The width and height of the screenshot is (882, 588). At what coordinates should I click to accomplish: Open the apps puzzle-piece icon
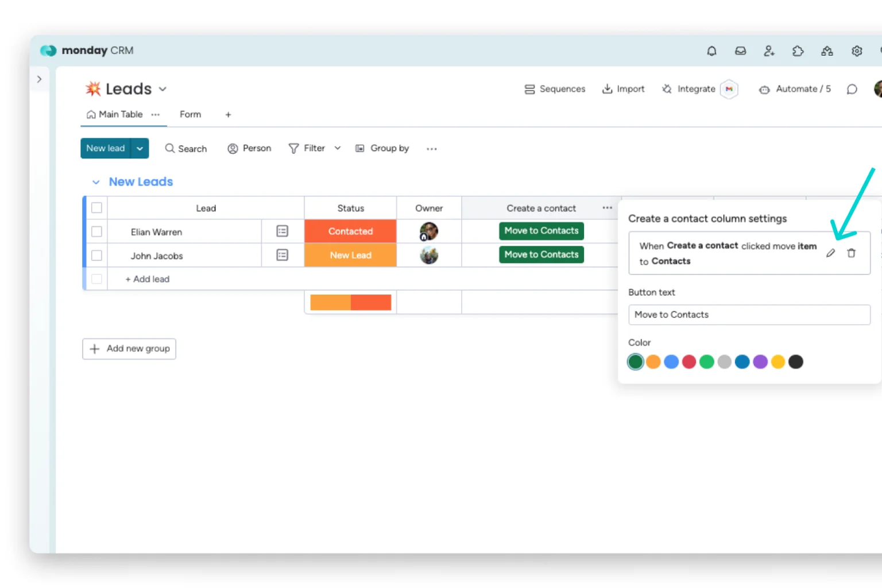798,51
